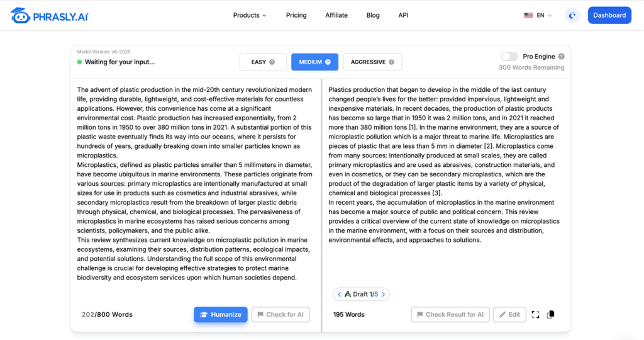Click Check Result for AI button
The image size is (644, 340).
(x=450, y=315)
